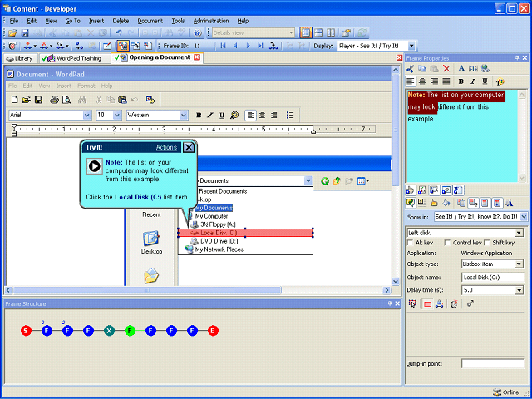Open WordPad's Western script dropdown

point(184,115)
